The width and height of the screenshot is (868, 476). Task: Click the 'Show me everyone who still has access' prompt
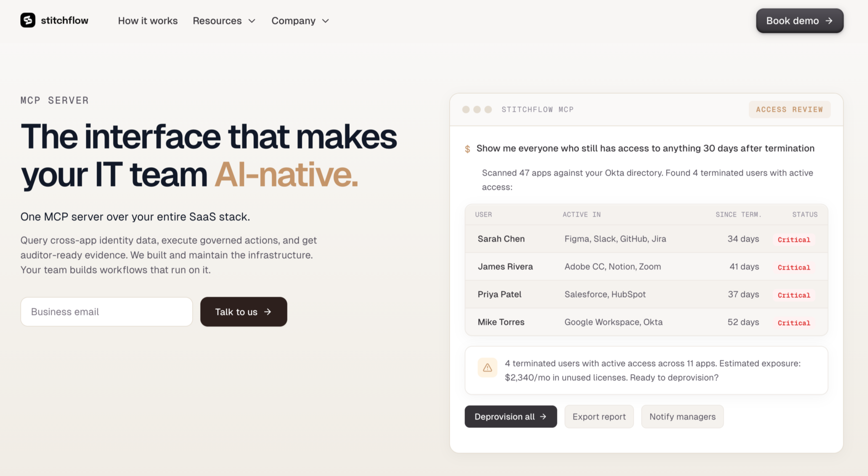tap(645, 148)
